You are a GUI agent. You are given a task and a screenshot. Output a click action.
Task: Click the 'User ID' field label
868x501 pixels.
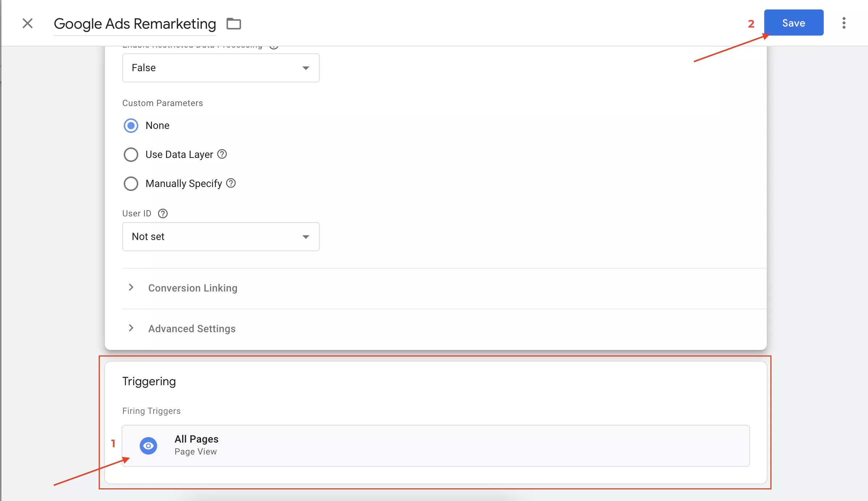coord(137,213)
